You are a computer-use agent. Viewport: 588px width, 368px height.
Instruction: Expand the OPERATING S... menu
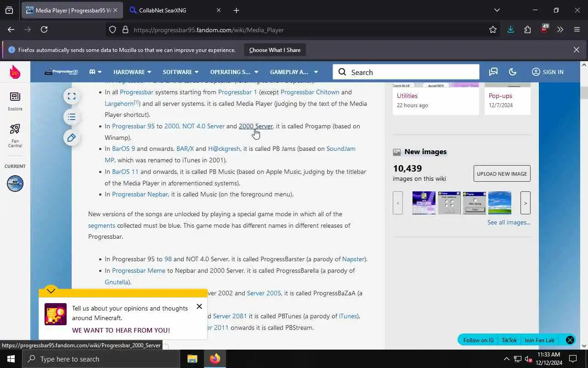(x=234, y=72)
